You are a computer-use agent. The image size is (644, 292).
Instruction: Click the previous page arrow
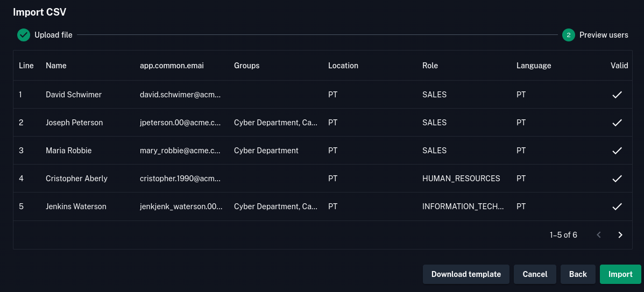(599, 235)
